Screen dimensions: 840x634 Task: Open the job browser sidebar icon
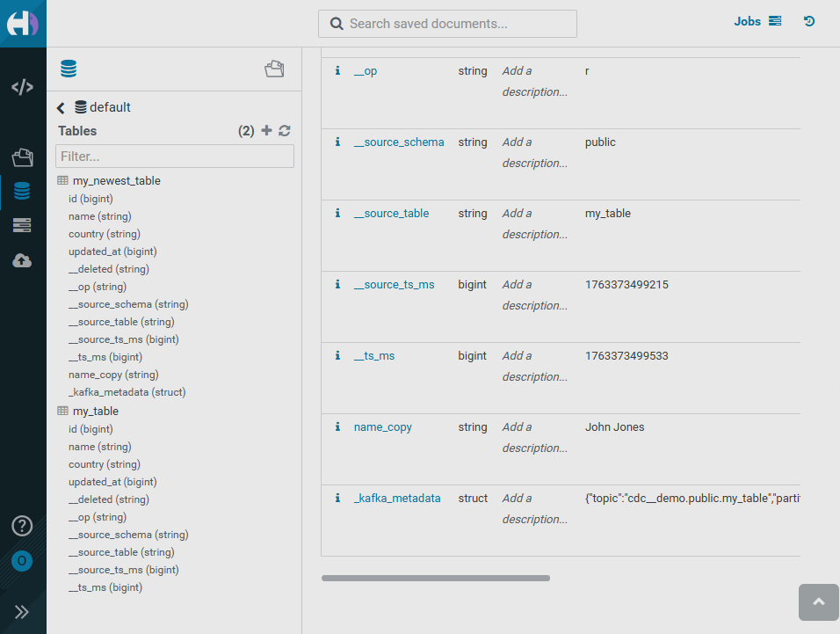tap(23, 226)
